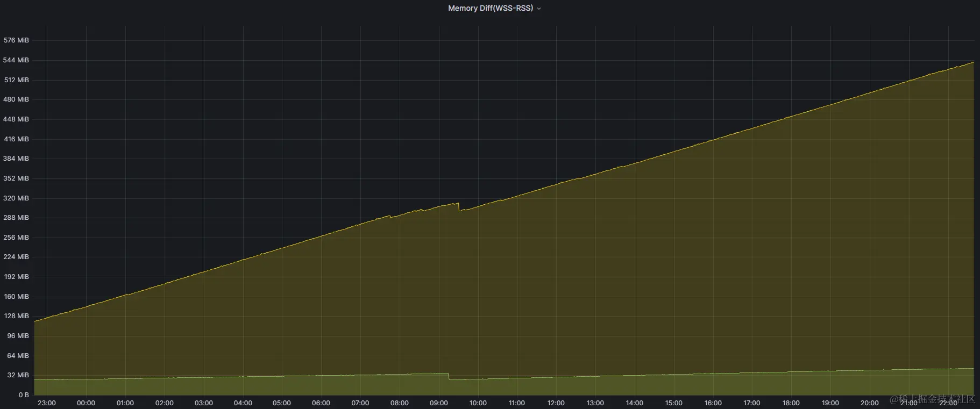Click the 13:00 x-axis label
The image size is (980, 409).
coord(595,403)
